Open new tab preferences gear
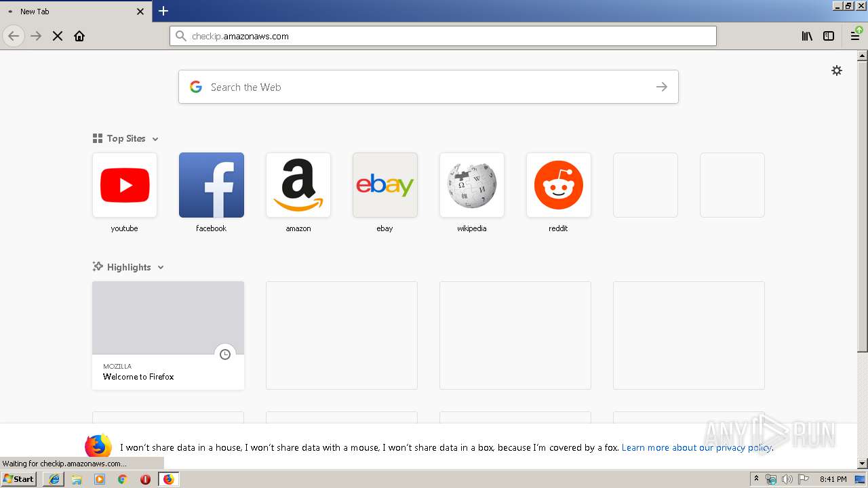 click(x=837, y=70)
